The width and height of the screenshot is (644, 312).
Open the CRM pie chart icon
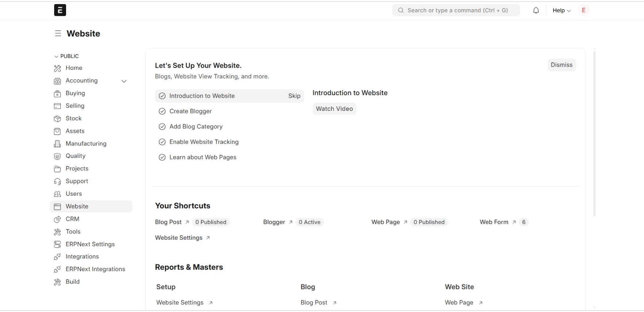(x=57, y=219)
